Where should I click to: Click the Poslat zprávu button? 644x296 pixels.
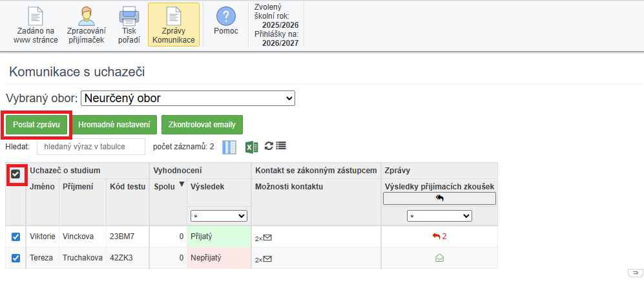point(37,125)
